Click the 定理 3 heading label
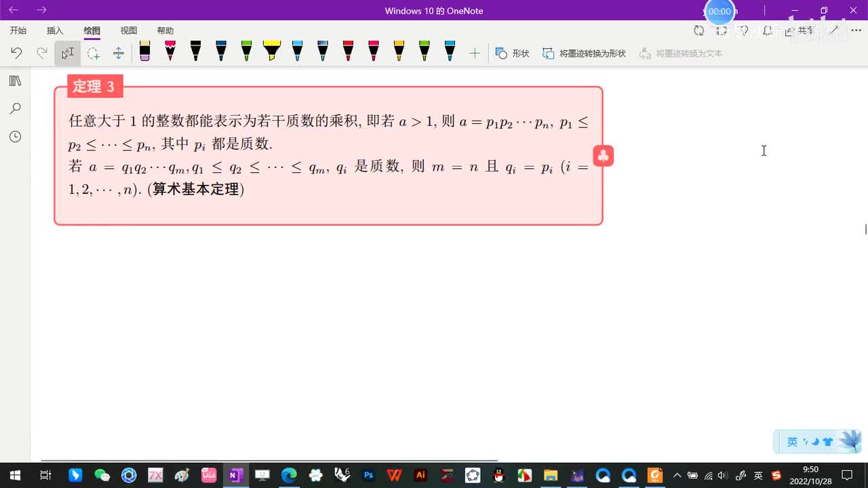 (95, 86)
